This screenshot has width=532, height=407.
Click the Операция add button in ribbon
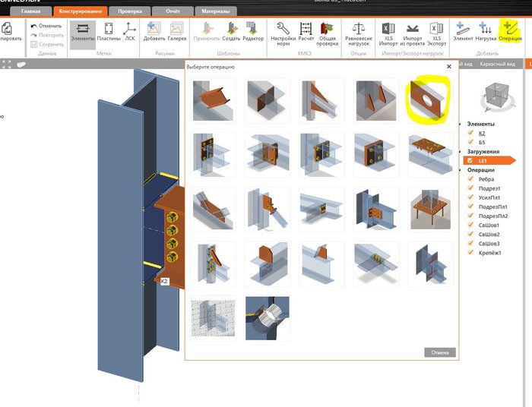pyautogui.click(x=510, y=32)
